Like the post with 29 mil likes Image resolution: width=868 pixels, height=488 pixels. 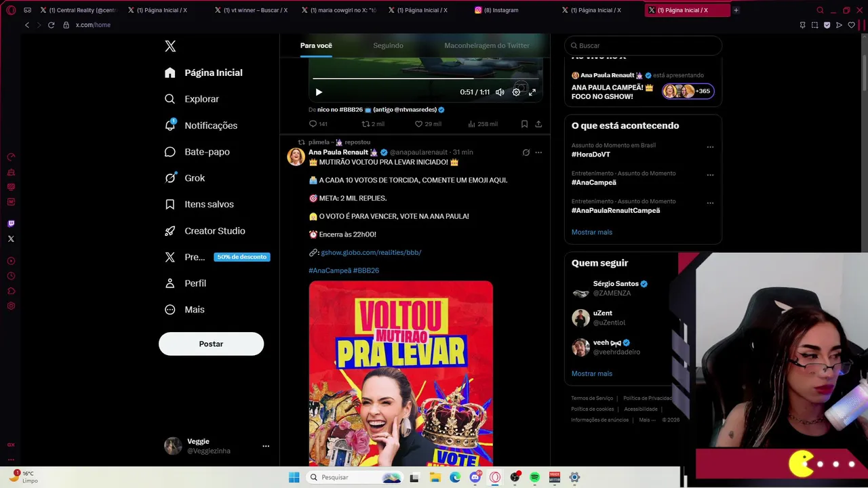[428, 124]
